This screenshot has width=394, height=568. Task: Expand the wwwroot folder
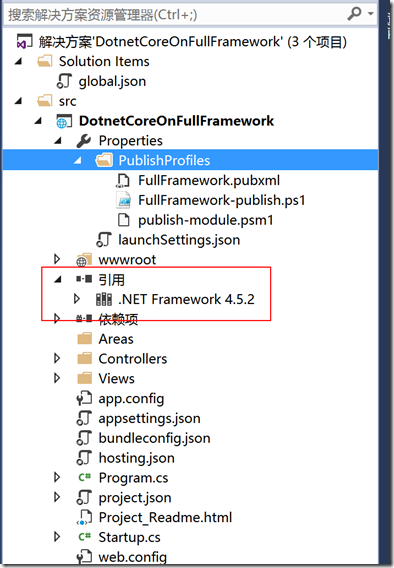pyautogui.click(x=57, y=259)
